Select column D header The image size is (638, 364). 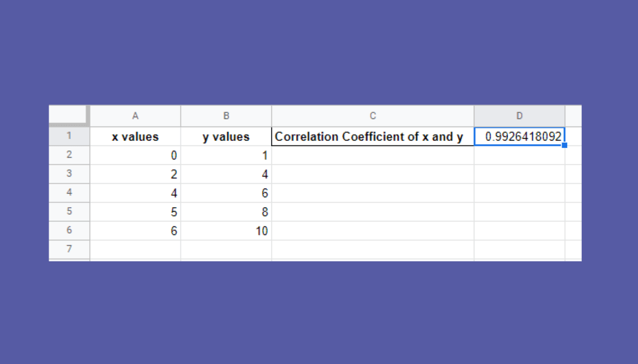(519, 115)
